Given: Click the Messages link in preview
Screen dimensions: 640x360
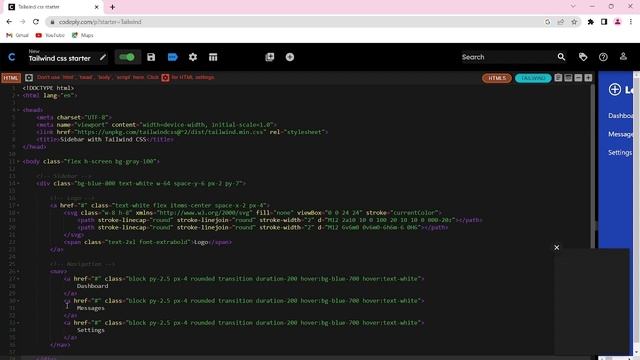Looking at the screenshot, I should pyautogui.click(x=620, y=134).
